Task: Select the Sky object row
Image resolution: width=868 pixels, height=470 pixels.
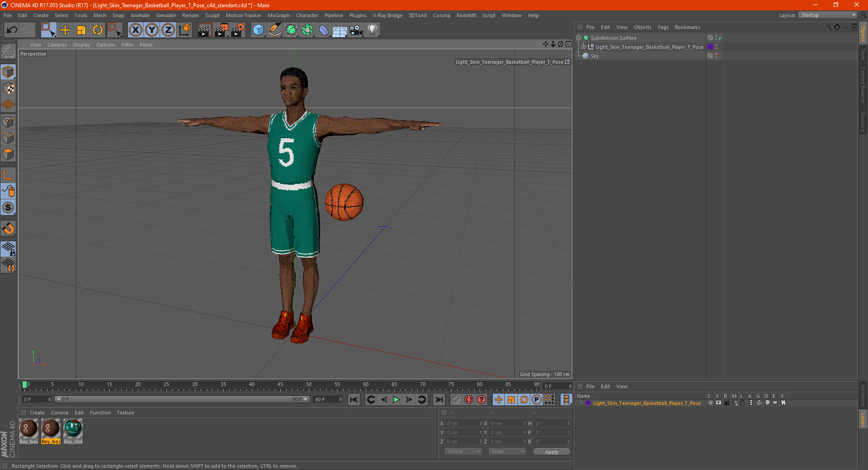Action: [x=594, y=56]
